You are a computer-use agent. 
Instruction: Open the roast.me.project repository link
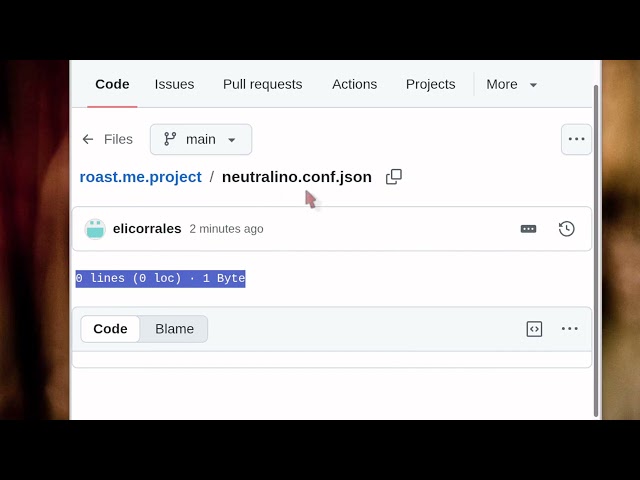(x=140, y=177)
